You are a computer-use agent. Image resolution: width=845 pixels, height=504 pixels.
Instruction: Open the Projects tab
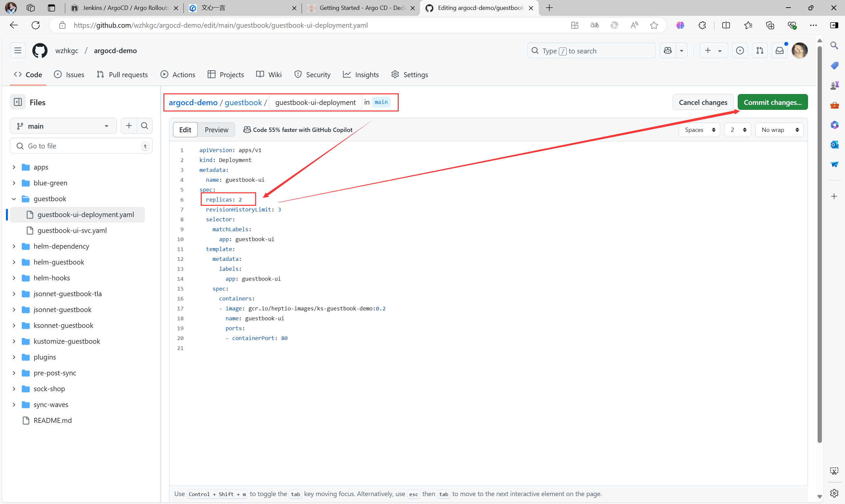pyautogui.click(x=225, y=74)
